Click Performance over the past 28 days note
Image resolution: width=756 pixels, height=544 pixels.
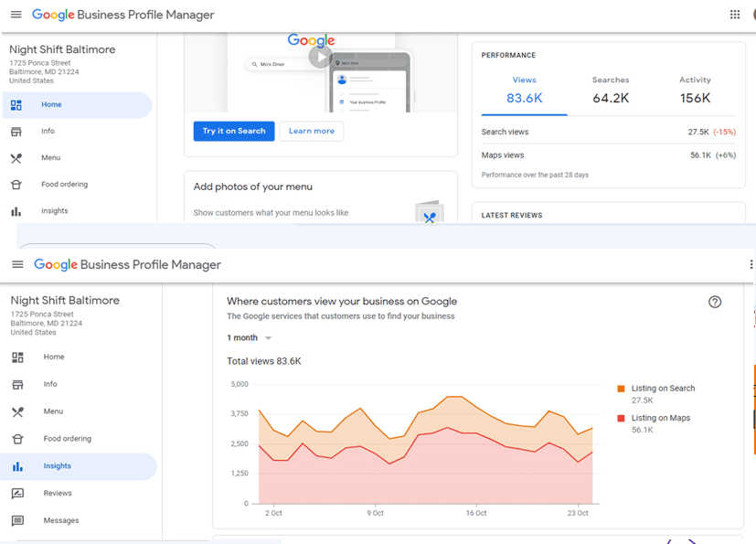tap(535, 175)
